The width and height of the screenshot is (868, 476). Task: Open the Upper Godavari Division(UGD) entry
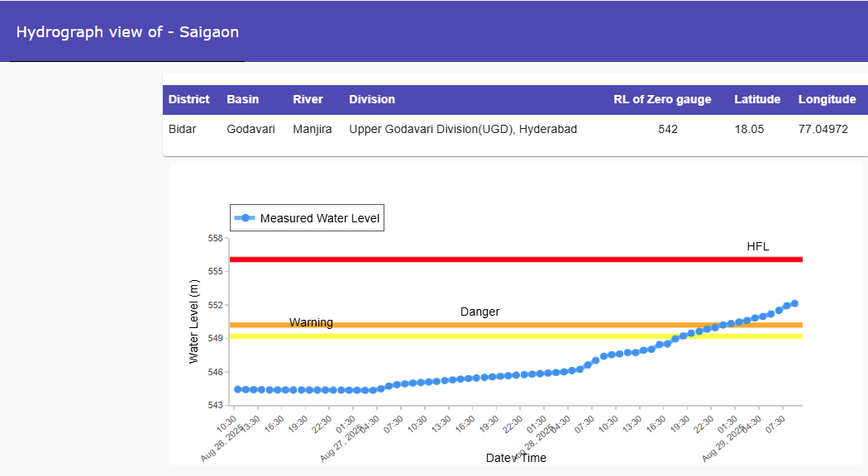pos(463,129)
